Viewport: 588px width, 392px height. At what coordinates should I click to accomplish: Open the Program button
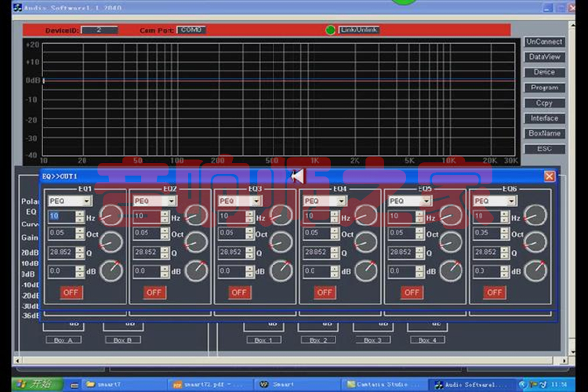pos(545,88)
